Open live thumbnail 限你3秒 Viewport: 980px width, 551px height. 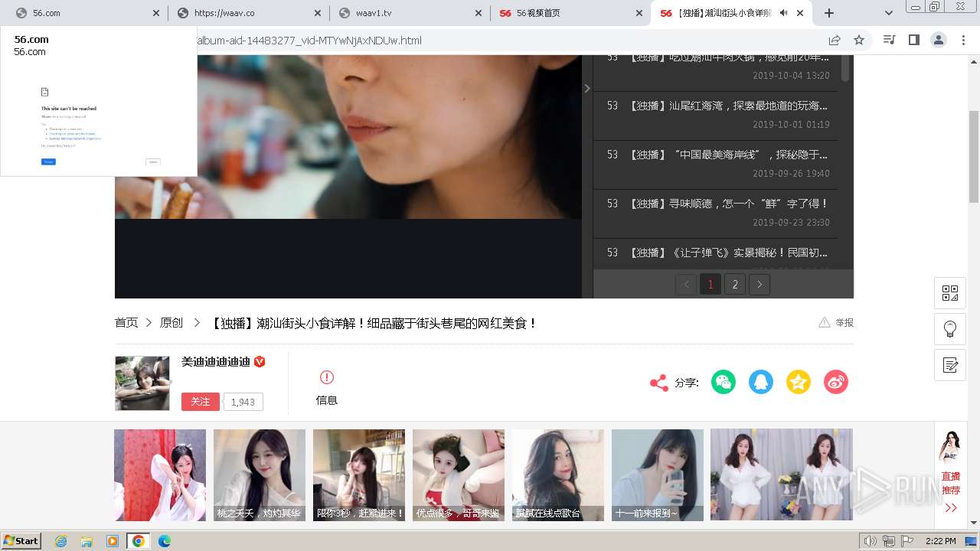point(359,475)
